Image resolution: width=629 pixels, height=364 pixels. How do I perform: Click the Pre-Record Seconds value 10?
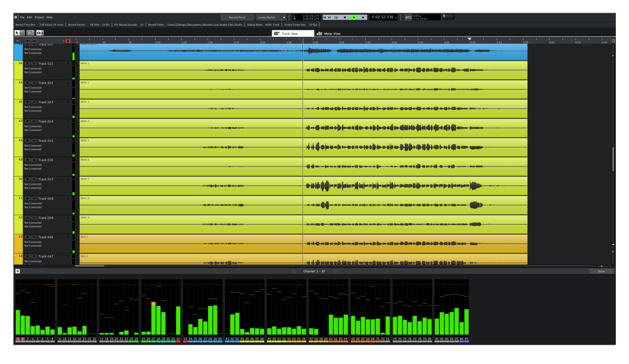[x=142, y=25]
